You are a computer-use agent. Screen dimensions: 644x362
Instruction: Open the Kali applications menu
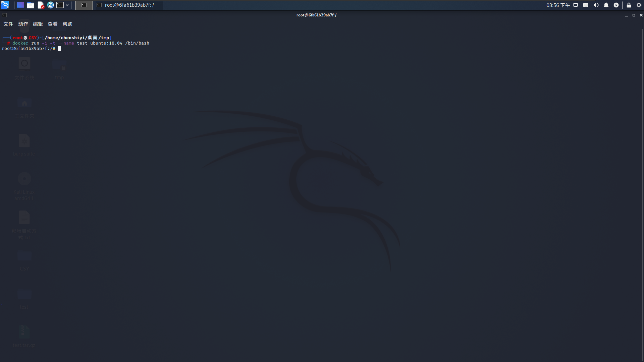coord(5,5)
